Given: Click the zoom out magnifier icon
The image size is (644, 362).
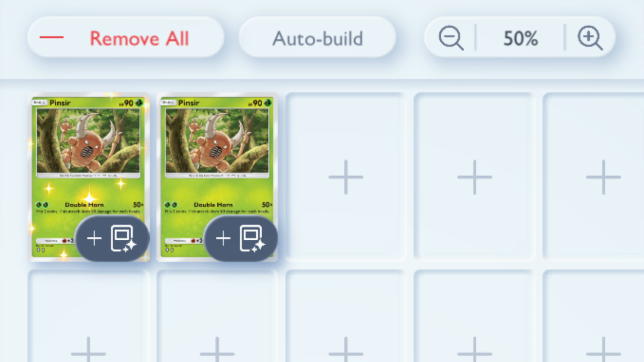Looking at the screenshot, I should coord(451,38).
